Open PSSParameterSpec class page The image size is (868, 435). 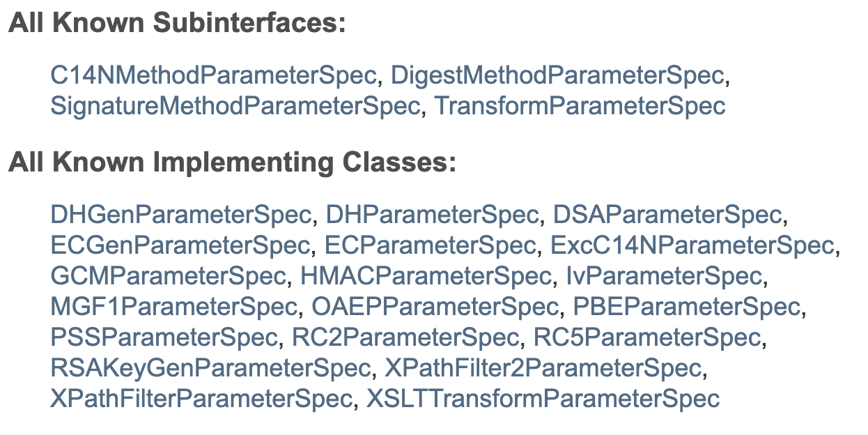click(164, 337)
